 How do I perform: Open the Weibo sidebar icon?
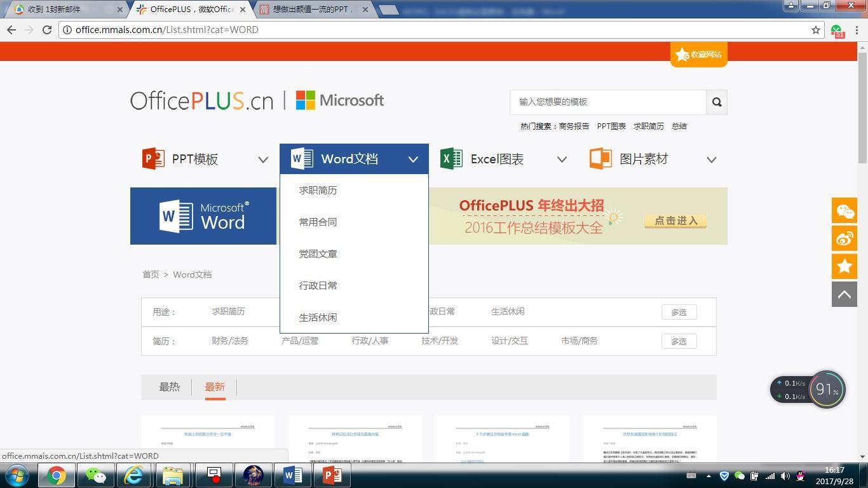(844, 238)
